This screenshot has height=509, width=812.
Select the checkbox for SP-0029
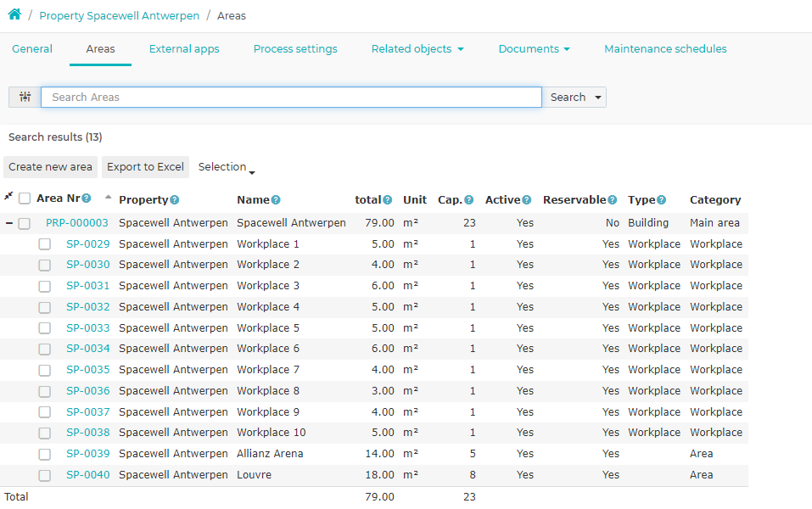(44, 243)
